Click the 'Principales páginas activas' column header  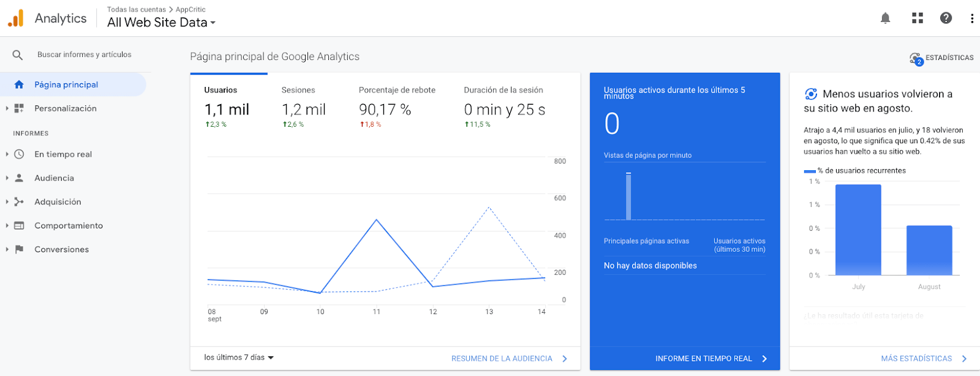pos(646,241)
